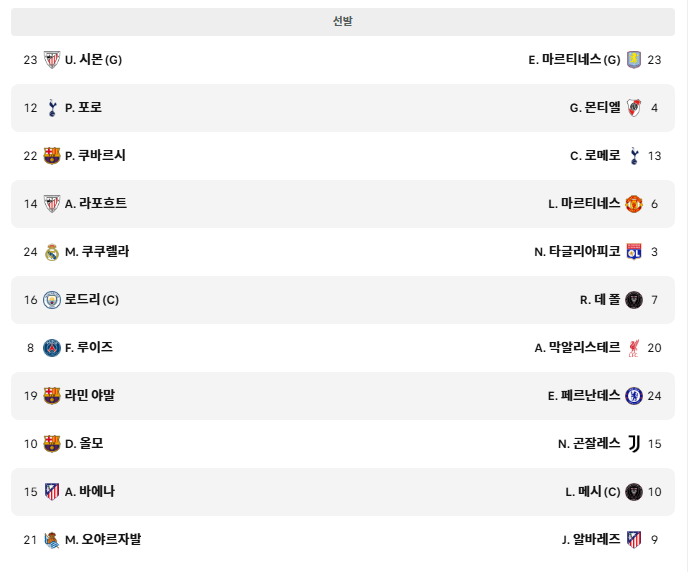The width and height of the screenshot is (688, 572).
Task: Click the Athletic Bilbao crest beside U. 시몬
Action: 52,60
